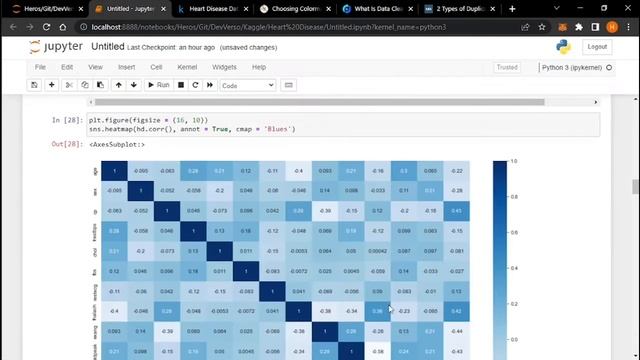Restart kernel and run all cells icon
640x360 pixels.
210,85
